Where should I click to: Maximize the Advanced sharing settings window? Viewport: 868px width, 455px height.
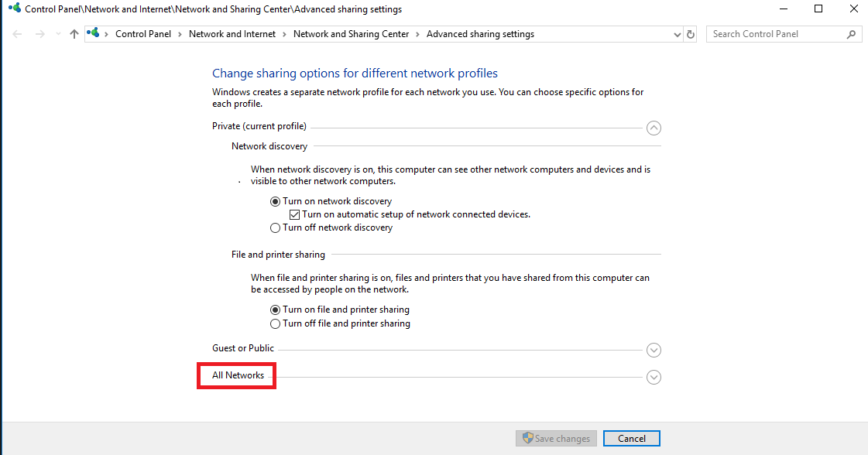point(818,9)
